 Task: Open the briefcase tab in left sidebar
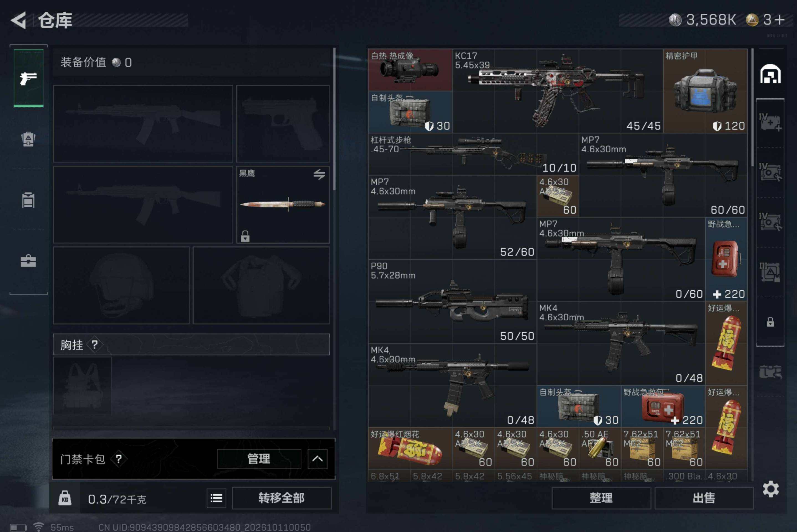click(29, 261)
